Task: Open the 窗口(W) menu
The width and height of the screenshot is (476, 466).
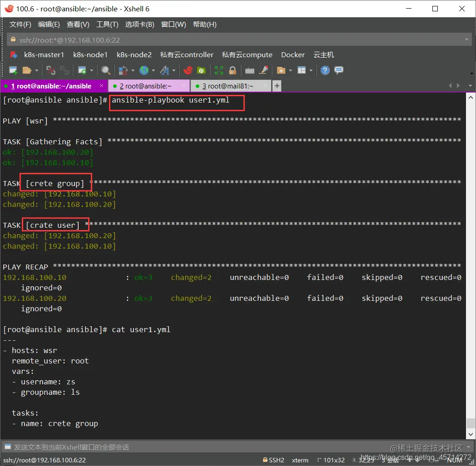Action: tap(174, 24)
